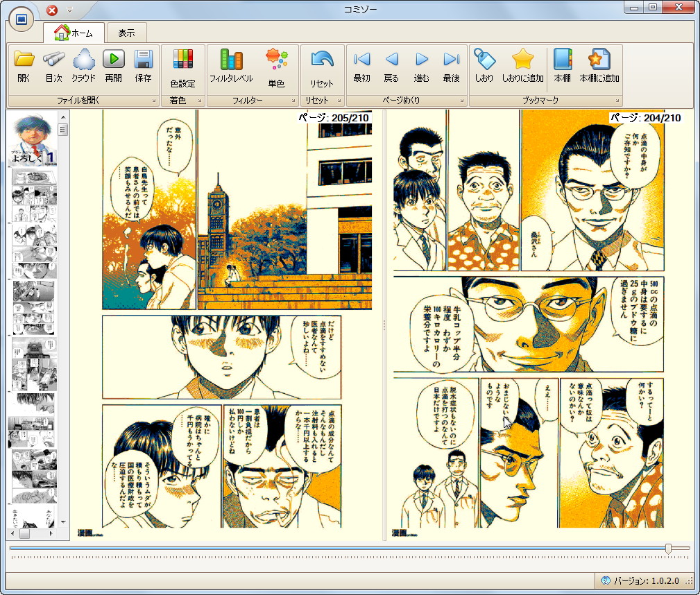Click the right manga page 204
This screenshot has width=700, height=595.
[540, 325]
